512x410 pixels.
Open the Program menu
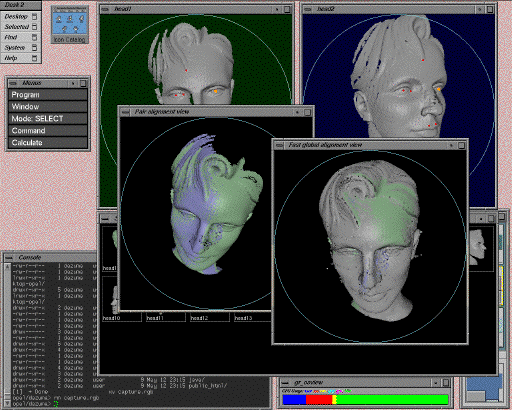pyautogui.click(x=48, y=95)
